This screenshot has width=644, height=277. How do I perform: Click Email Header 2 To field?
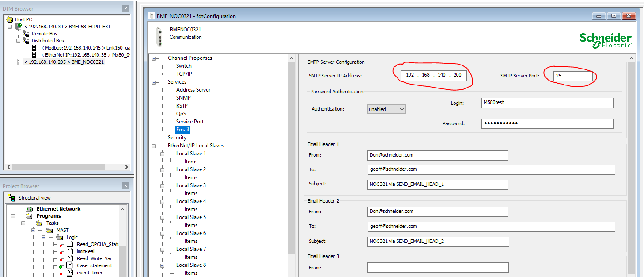491,227
